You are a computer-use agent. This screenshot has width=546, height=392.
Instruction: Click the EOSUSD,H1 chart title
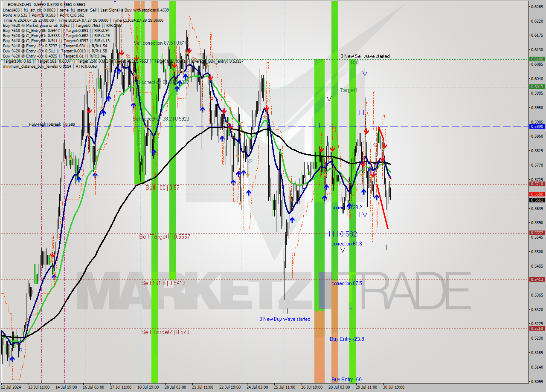coord(19,4)
